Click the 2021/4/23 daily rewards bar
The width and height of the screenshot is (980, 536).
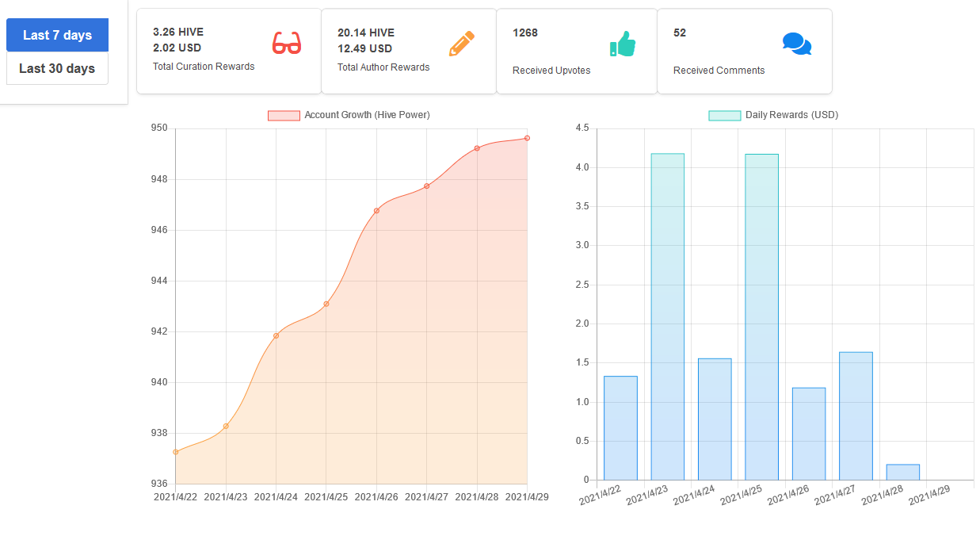pos(667,316)
